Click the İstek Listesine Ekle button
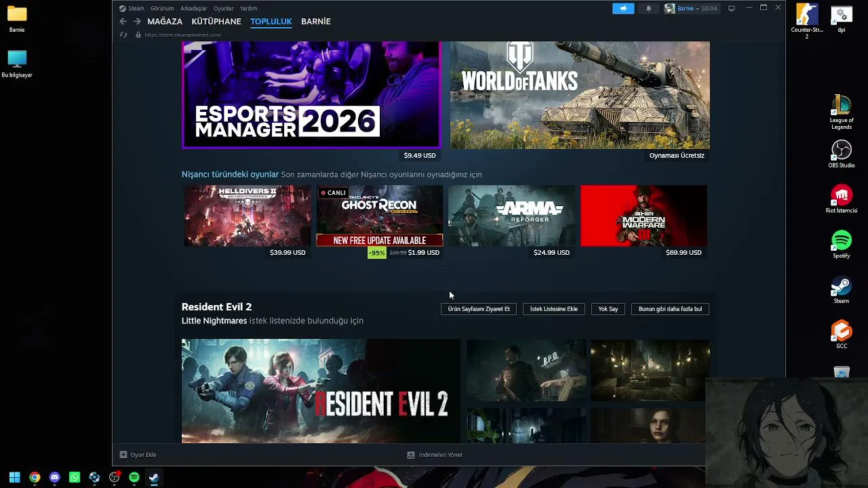This screenshot has height=488, width=868. (554, 309)
